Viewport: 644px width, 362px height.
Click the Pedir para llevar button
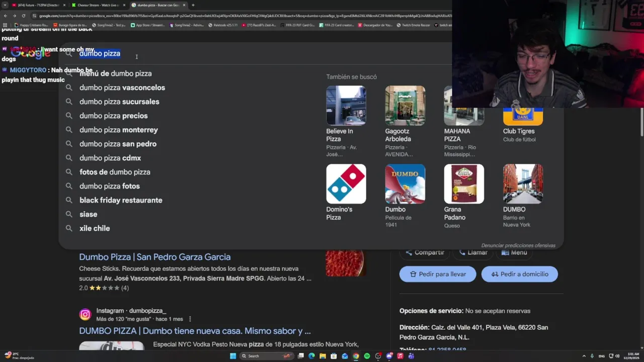tap(438, 274)
